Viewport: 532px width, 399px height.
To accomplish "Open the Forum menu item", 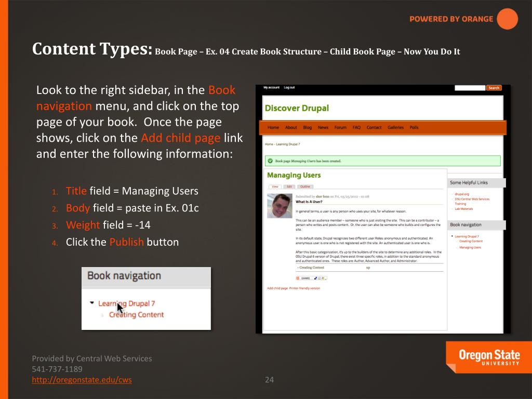I will (340, 128).
